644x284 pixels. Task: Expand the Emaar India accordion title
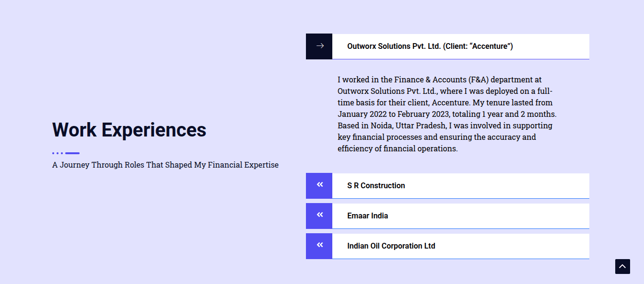(x=367, y=216)
